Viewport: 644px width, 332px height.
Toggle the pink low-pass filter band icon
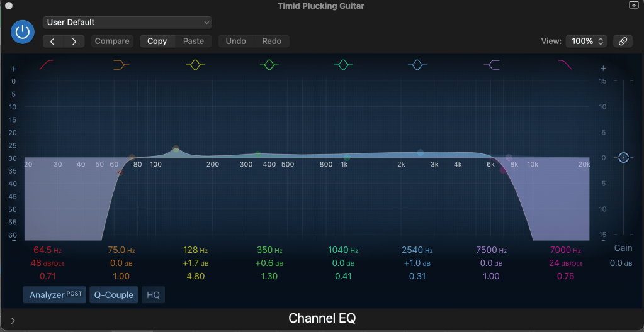click(565, 65)
